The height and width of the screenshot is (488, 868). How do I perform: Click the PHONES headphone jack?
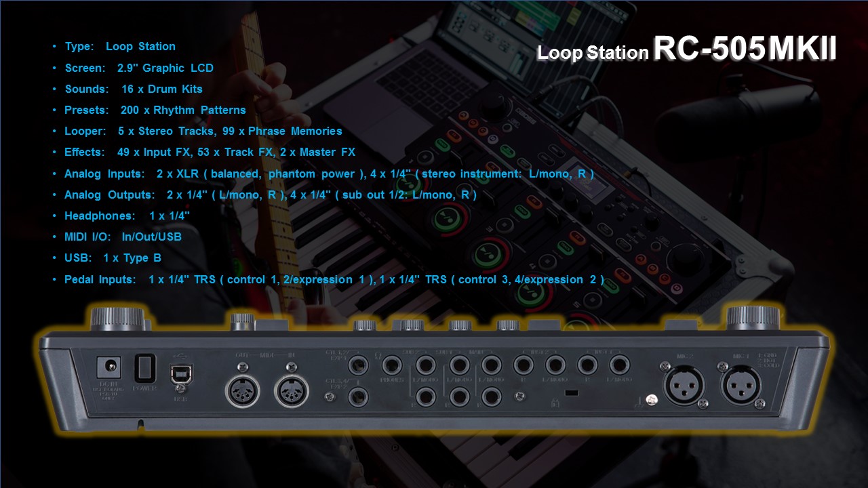(x=392, y=365)
